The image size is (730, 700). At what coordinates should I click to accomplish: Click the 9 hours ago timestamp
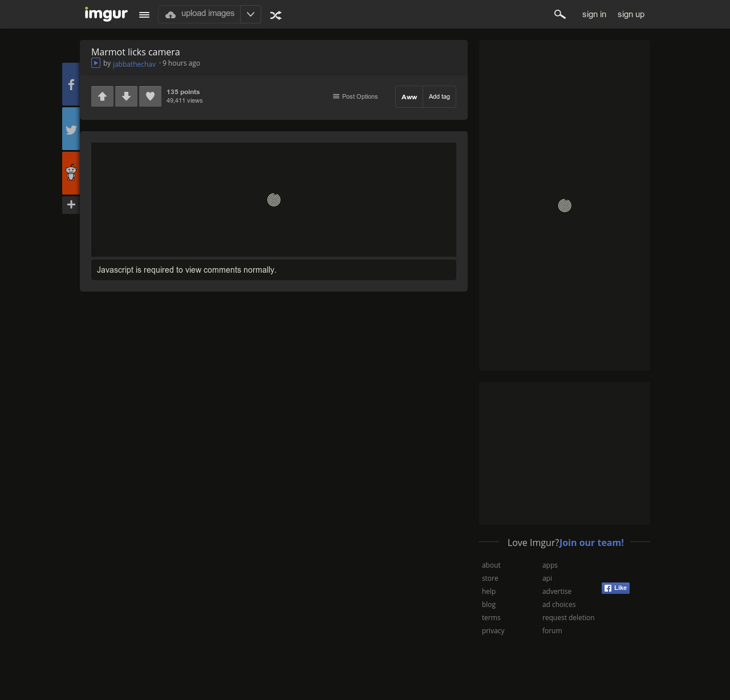tap(181, 63)
